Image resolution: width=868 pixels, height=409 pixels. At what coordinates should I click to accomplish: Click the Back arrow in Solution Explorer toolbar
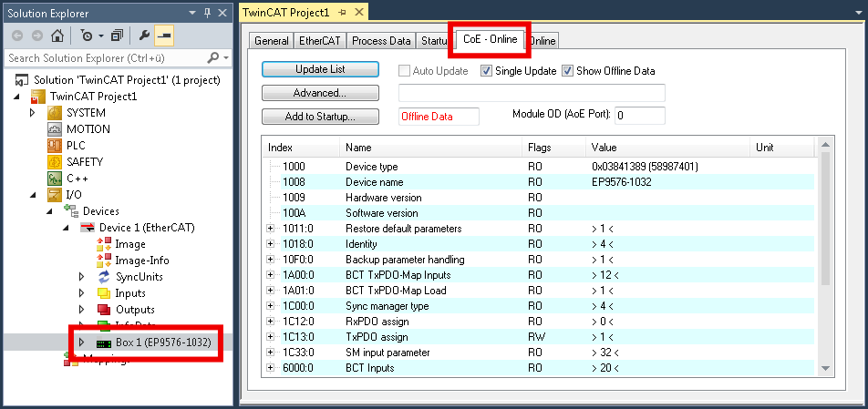(17, 36)
